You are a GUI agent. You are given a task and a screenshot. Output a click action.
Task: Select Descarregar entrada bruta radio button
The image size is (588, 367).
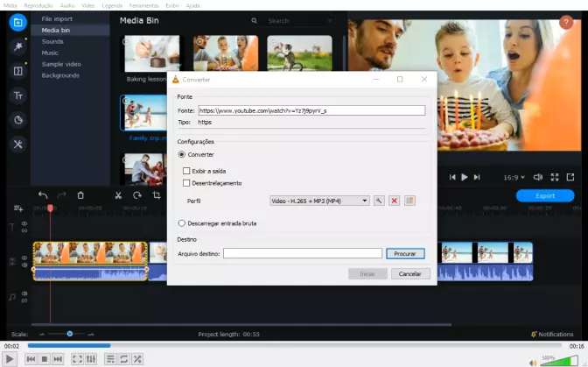click(x=182, y=223)
